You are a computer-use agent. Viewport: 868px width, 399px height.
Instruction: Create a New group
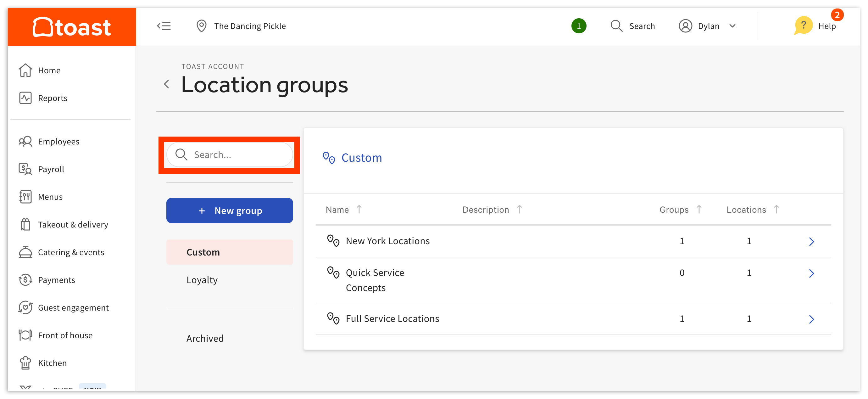[x=230, y=211]
